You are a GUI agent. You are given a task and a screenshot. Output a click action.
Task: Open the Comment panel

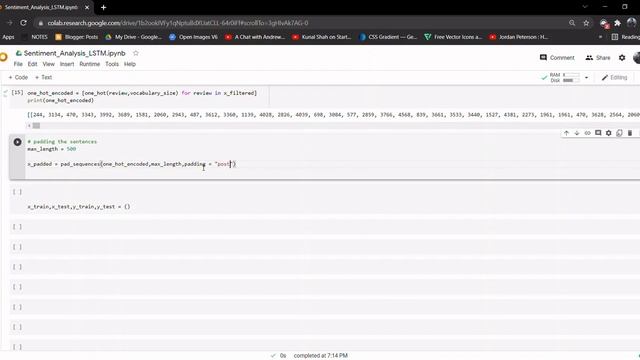(557, 58)
